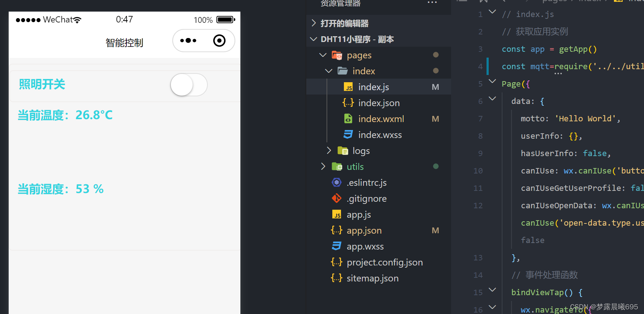644x314 pixels.
Task: Click the JS icon of app.js
Action: [x=337, y=214]
